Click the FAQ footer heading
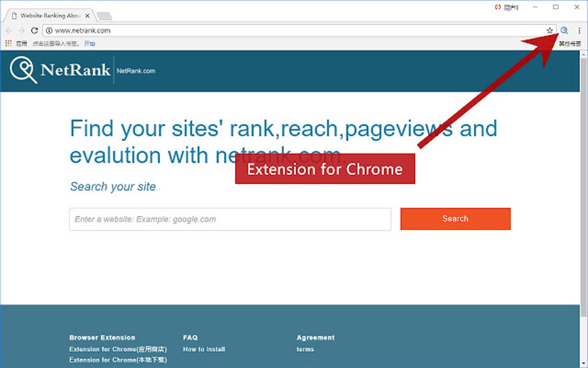 [x=190, y=337]
